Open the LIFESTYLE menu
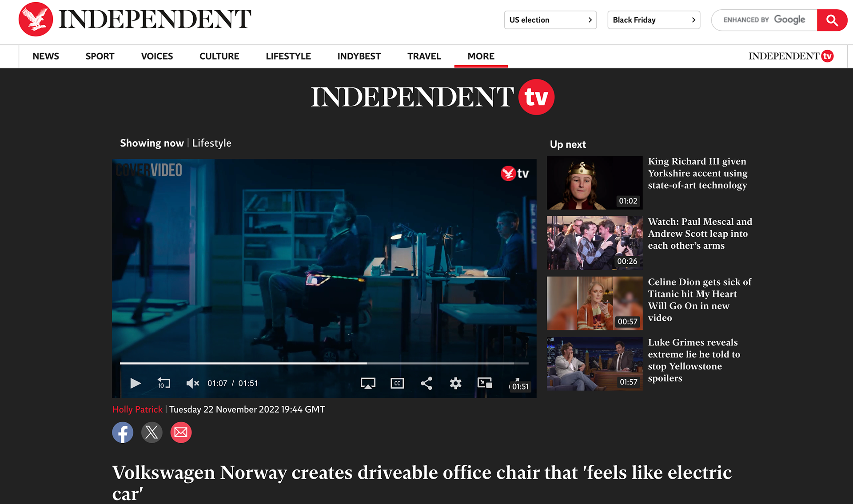Viewport: 853px width, 504px height. coord(288,56)
